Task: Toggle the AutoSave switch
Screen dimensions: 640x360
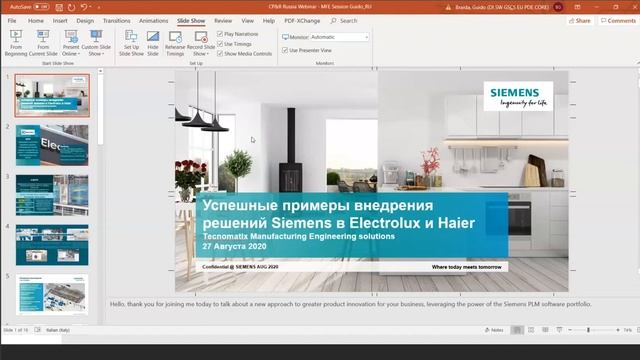Action: (x=41, y=7)
